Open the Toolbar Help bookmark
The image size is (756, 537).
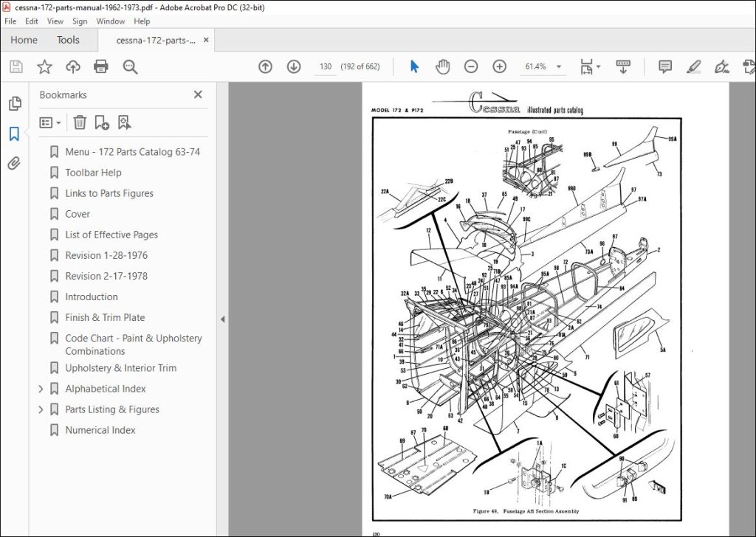point(93,173)
